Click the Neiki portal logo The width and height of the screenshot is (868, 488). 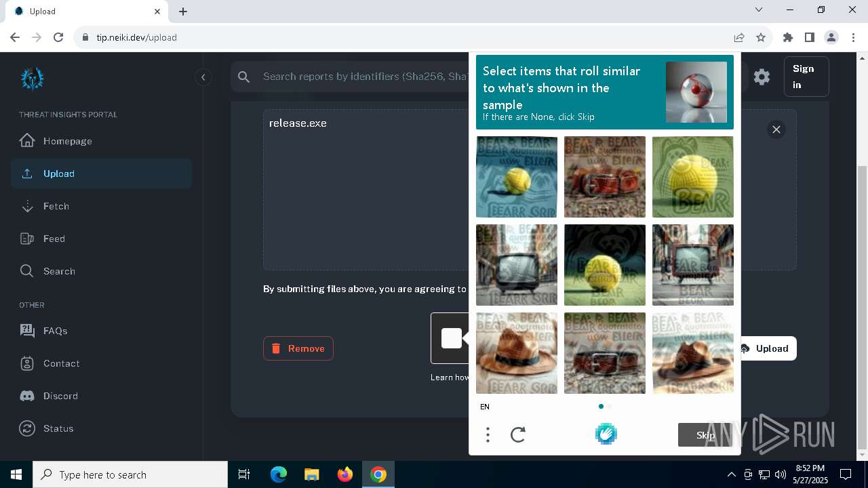(32, 79)
